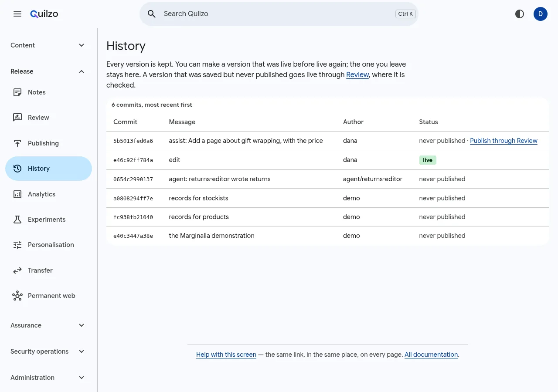Click Publish through Review link
The height and width of the screenshot is (392, 558).
[504, 141]
